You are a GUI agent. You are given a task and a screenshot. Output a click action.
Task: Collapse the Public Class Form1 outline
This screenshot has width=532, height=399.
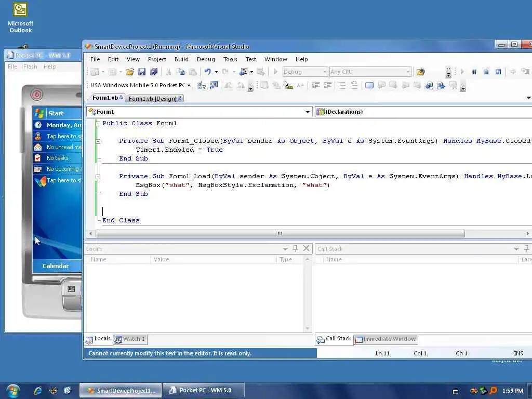(98, 124)
